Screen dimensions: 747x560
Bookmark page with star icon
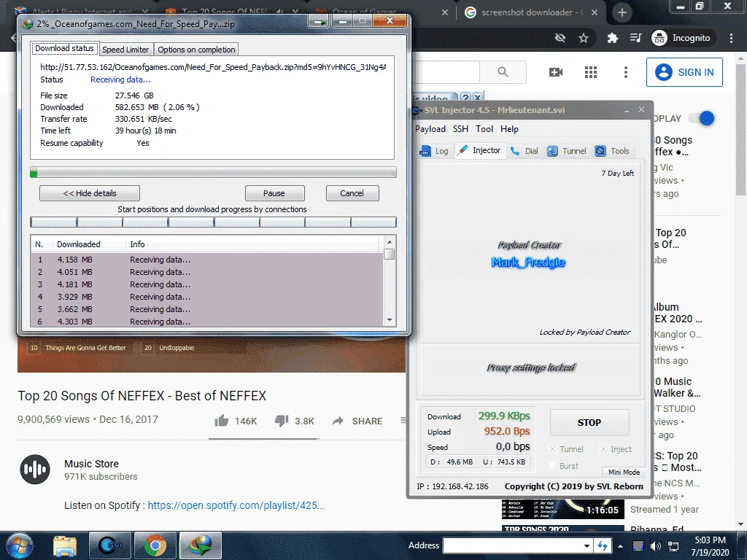(584, 38)
